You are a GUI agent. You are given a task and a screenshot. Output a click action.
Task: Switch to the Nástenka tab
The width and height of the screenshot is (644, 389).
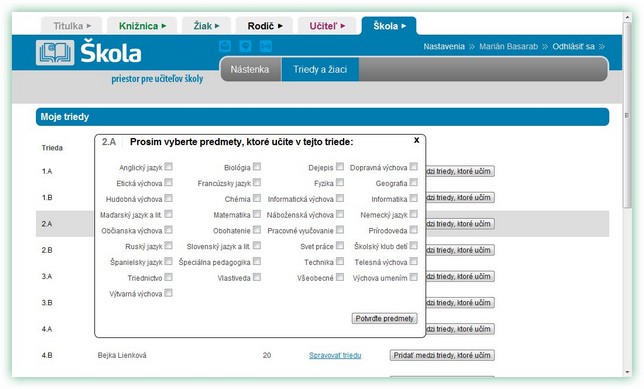[250, 69]
